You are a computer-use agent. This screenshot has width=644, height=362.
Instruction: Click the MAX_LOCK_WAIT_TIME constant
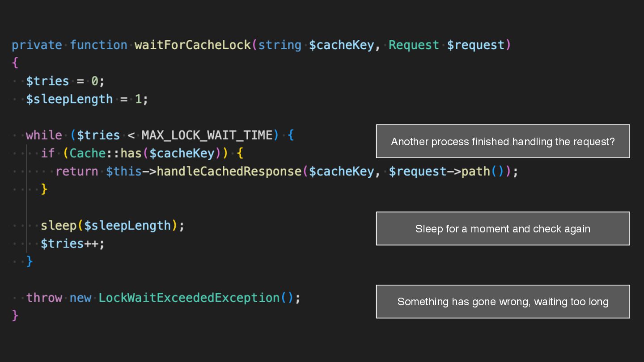pyautogui.click(x=207, y=135)
